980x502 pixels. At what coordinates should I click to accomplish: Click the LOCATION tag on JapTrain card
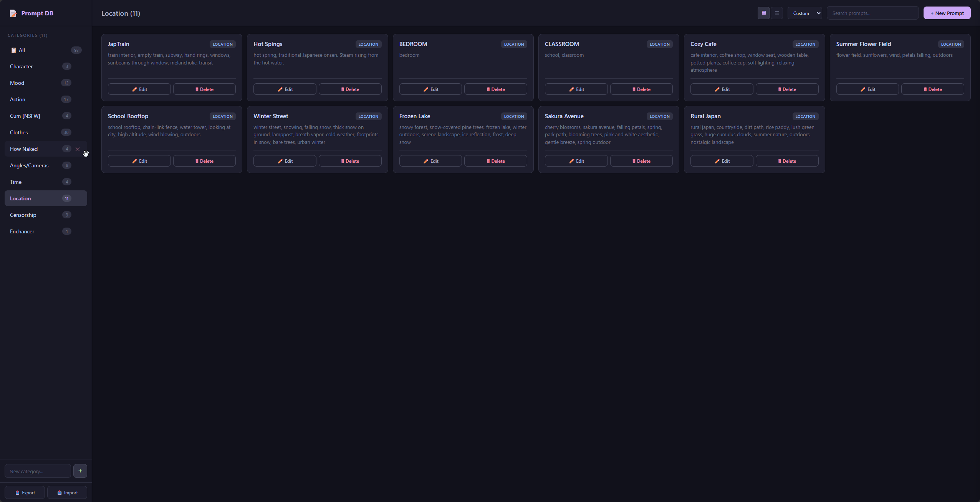click(223, 44)
